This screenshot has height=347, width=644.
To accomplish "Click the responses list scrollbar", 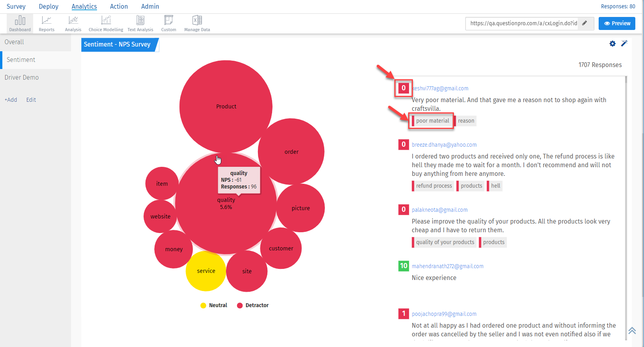I will (626, 208).
